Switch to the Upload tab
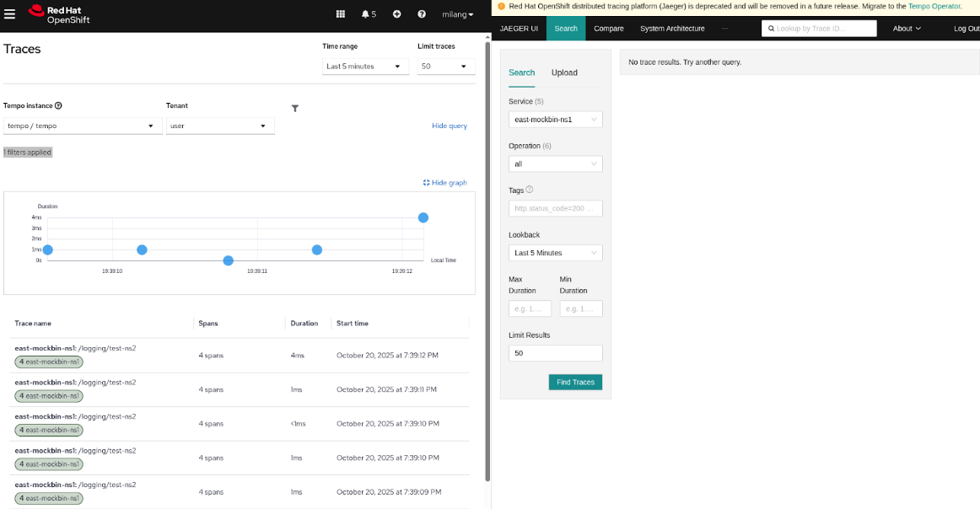 (x=564, y=72)
